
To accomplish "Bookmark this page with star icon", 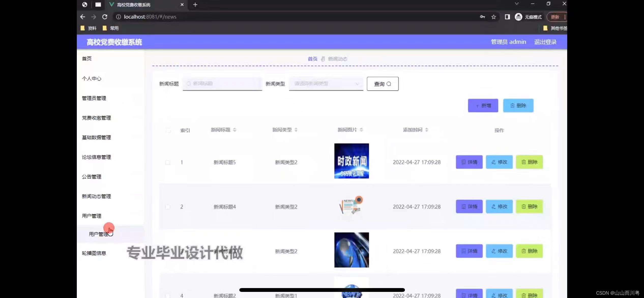I will coord(493,17).
